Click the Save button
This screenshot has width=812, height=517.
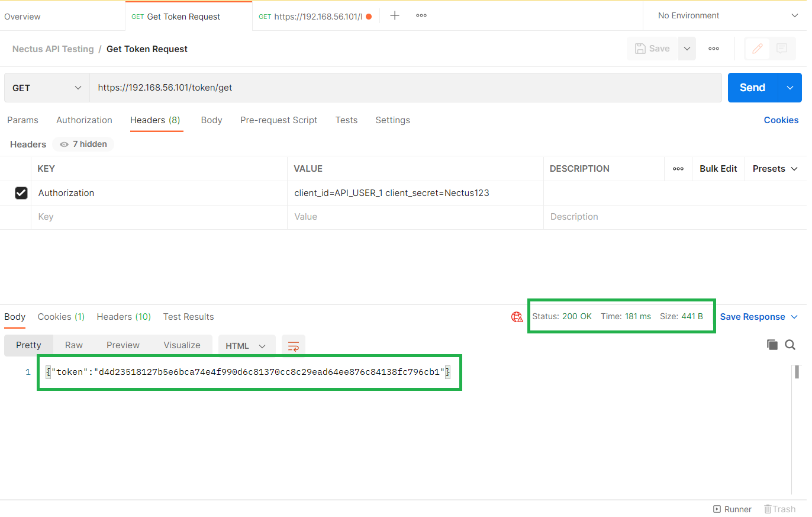tap(652, 49)
